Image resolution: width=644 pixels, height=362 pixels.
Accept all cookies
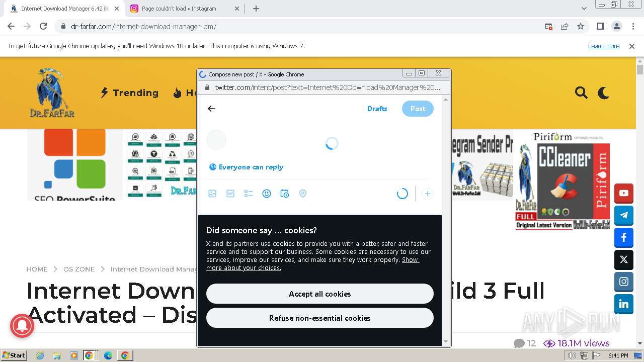[320, 294]
